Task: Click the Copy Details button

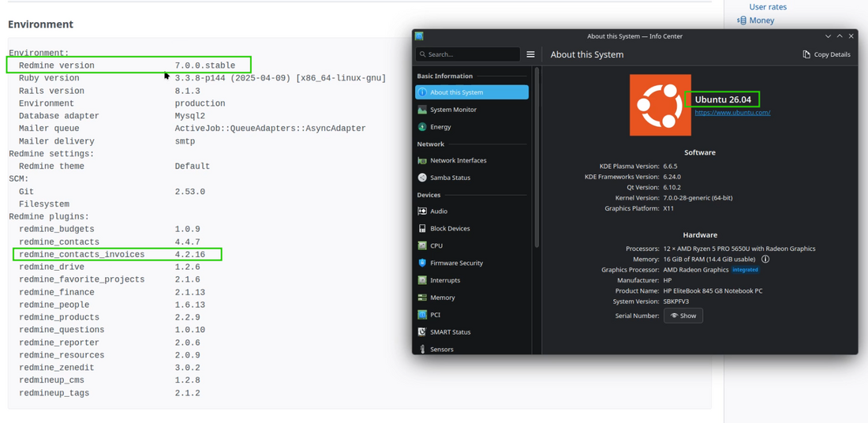Action: 826,54
